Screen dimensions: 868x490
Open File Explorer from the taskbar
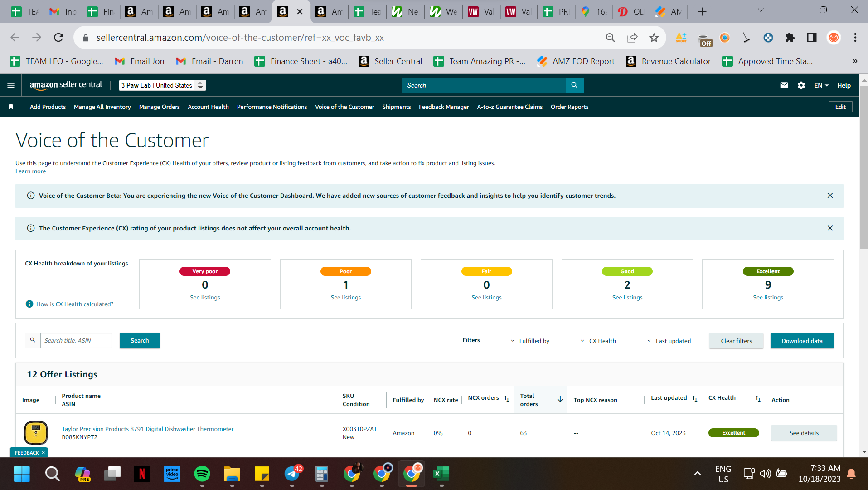(232, 474)
